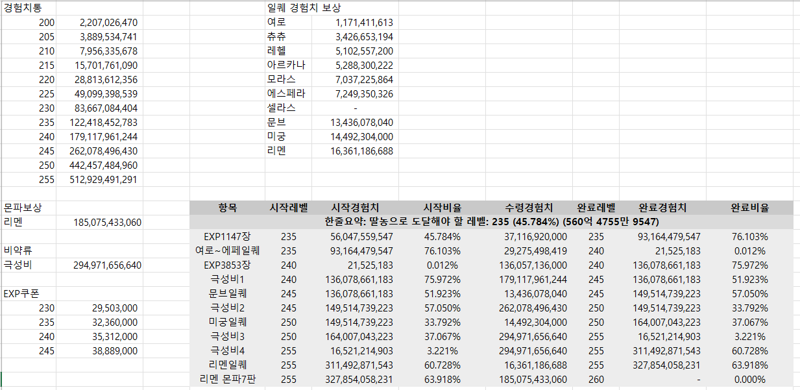Select the 완료경험치 column header
This screenshot has width=800, height=390.
tap(663, 208)
